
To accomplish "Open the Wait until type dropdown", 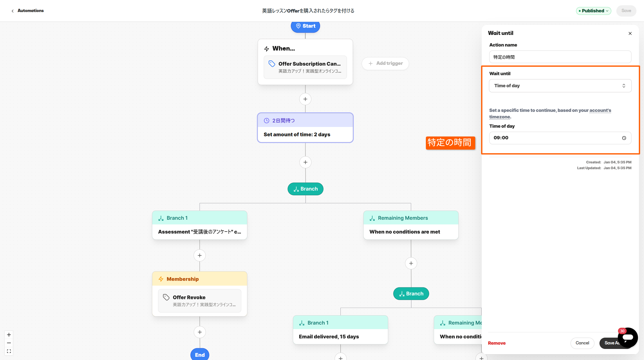I will [x=560, y=86].
